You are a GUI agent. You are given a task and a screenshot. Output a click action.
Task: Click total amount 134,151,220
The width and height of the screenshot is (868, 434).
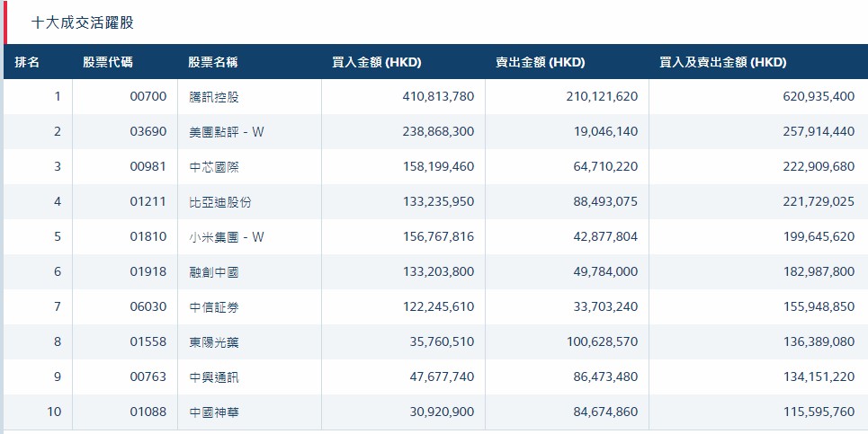tap(819, 377)
